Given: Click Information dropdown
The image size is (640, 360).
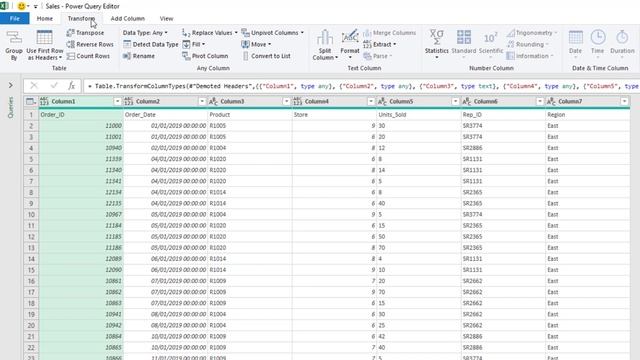Looking at the screenshot, I should (530, 56).
